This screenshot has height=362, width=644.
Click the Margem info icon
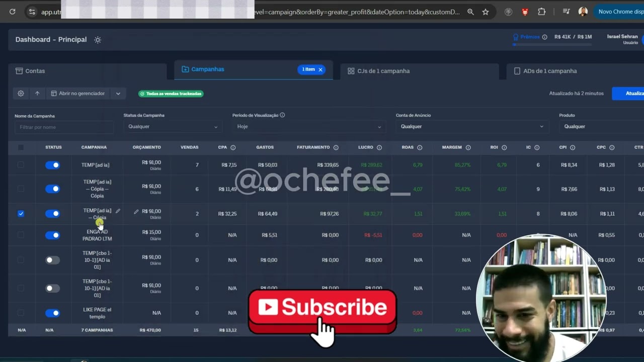[468, 147]
